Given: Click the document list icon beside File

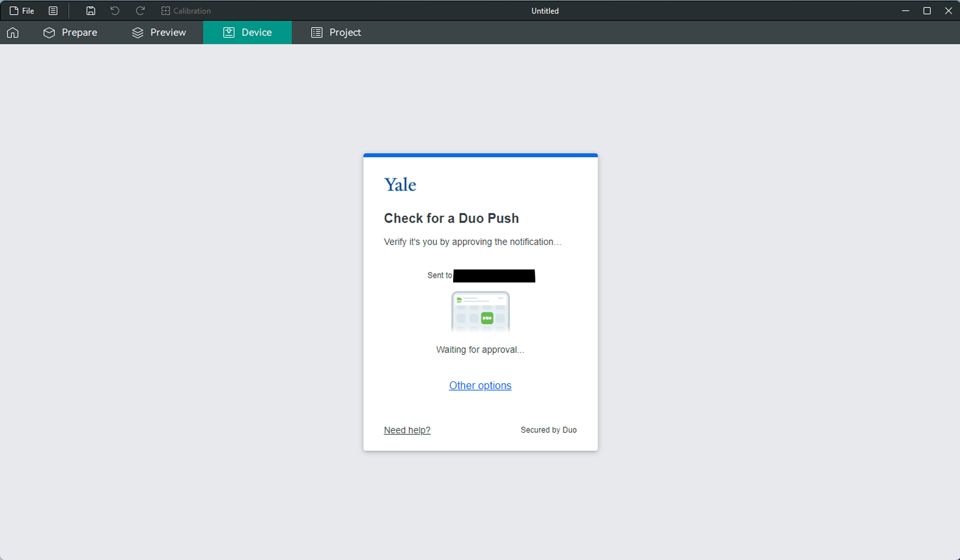Looking at the screenshot, I should pos(53,11).
